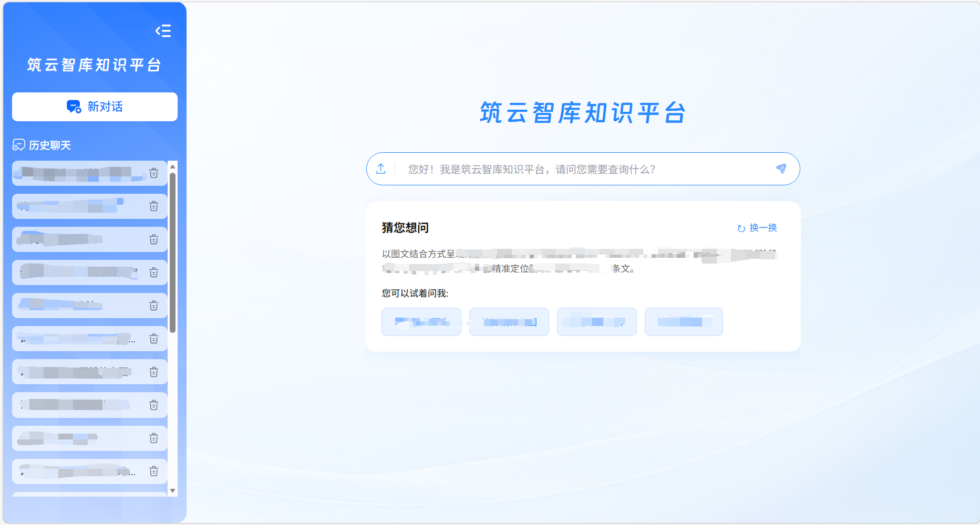
Task: Click 换一换 to refresh suggested questions
Action: click(763, 228)
